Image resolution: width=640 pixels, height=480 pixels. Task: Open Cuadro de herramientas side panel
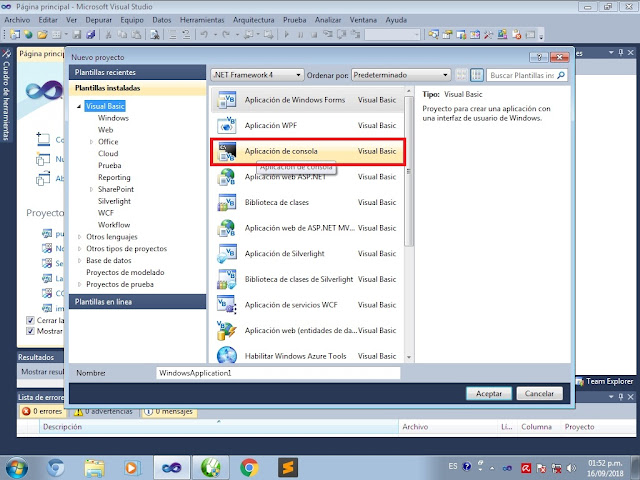point(6,95)
